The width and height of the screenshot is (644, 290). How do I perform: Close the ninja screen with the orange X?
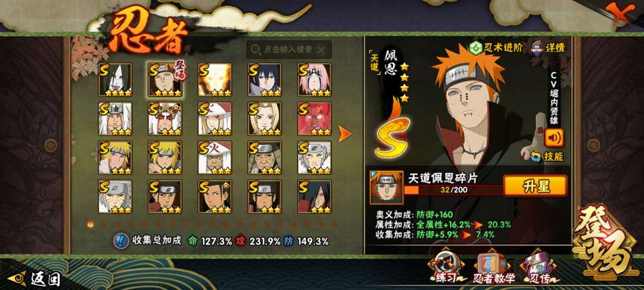pyautogui.click(x=619, y=13)
